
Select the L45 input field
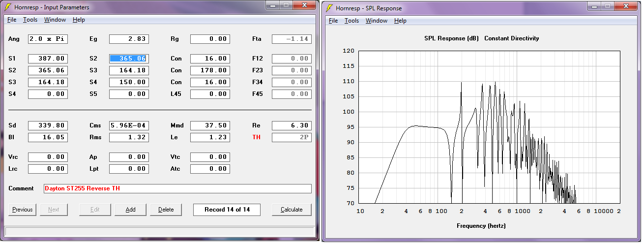click(x=210, y=94)
